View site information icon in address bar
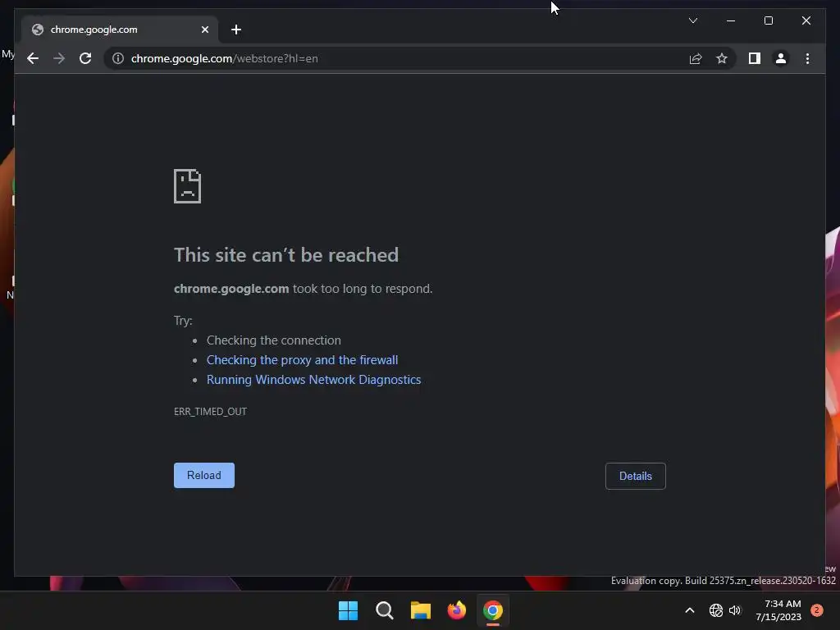The image size is (840, 630). click(x=118, y=58)
